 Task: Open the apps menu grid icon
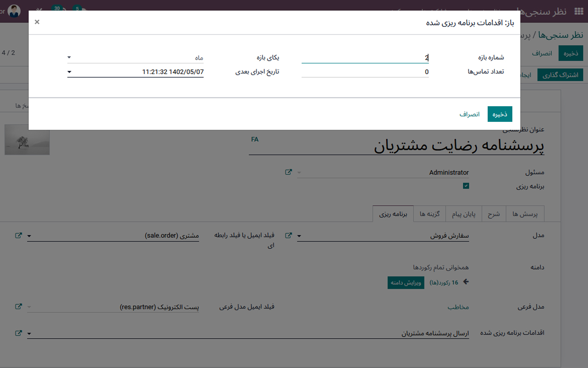tap(579, 11)
